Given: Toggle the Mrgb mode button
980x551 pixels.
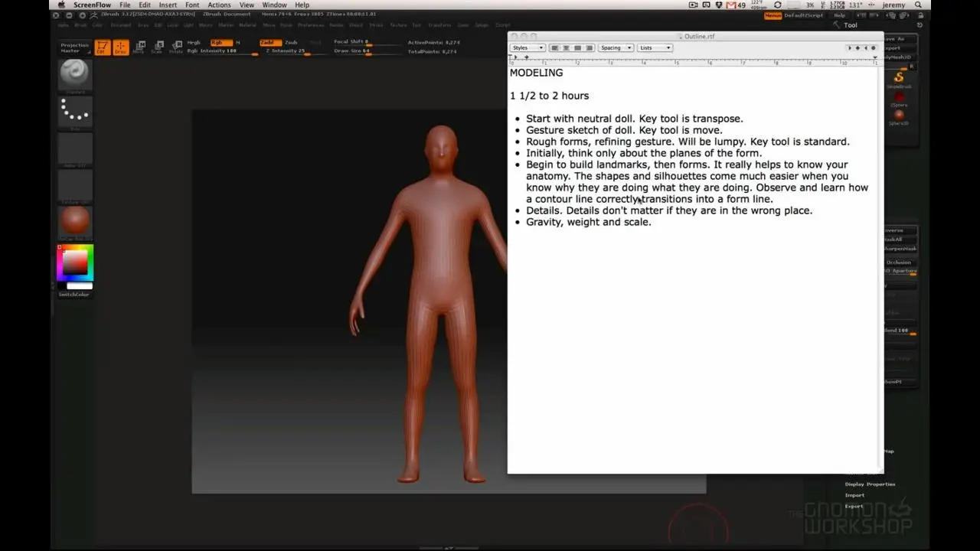Looking at the screenshot, I should (x=194, y=43).
